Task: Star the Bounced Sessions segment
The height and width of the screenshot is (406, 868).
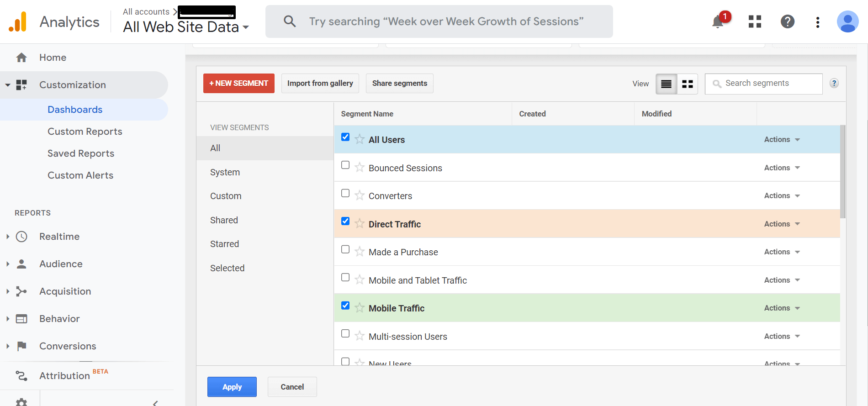Action: click(x=360, y=167)
